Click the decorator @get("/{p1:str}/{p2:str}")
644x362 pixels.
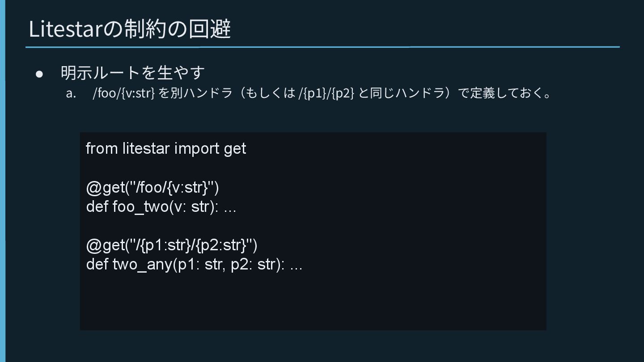pos(172,245)
